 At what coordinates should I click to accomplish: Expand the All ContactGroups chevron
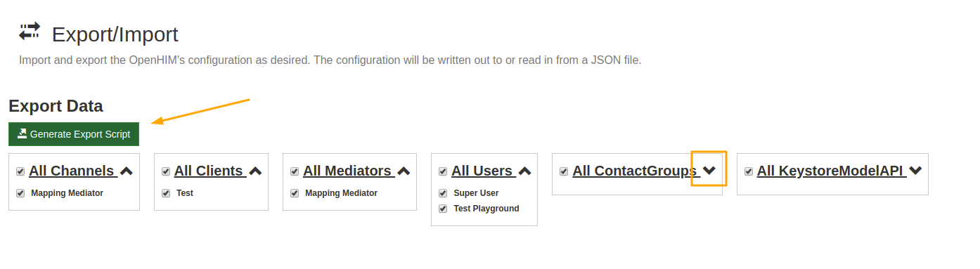[x=709, y=171]
